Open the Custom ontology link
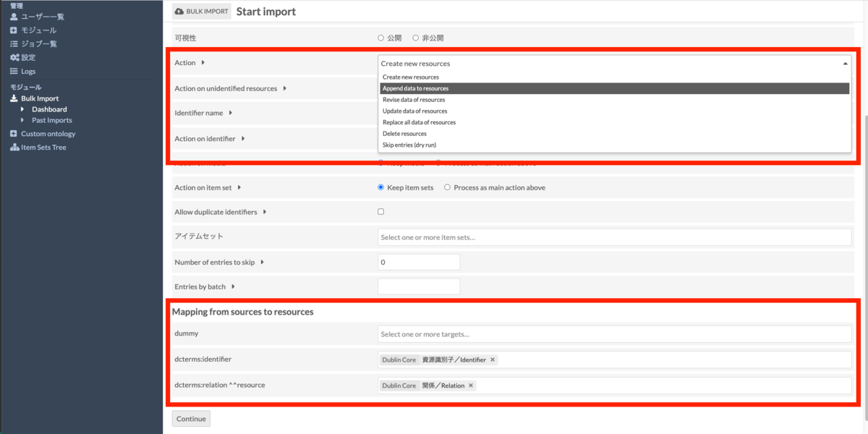Viewport: 868px width, 434px height. (48, 134)
